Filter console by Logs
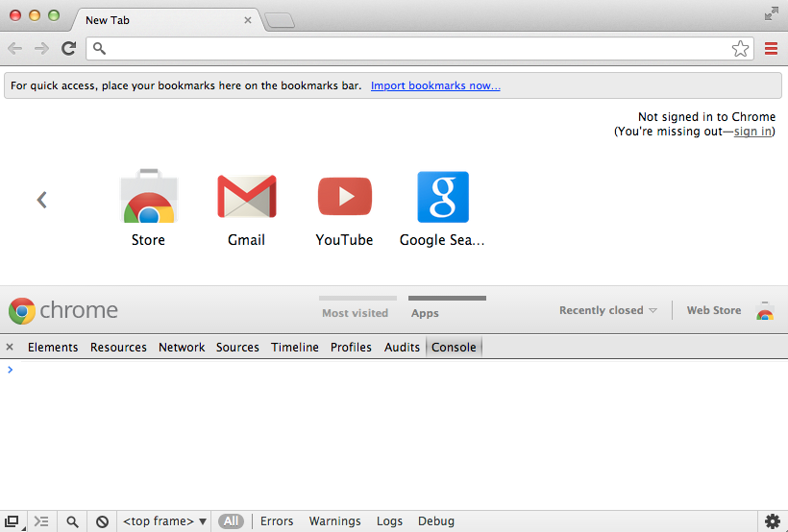Screen dimensions: 788x532 (389, 521)
